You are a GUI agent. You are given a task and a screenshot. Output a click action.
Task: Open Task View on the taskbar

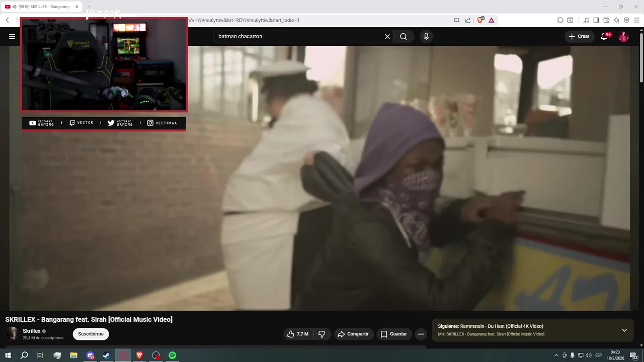coord(40,355)
